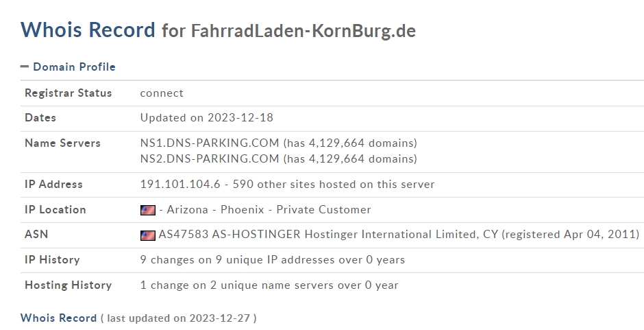This screenshot has height=330, width=644.
Task: Click the US flag in ASN row
Action: click(148, 235)
